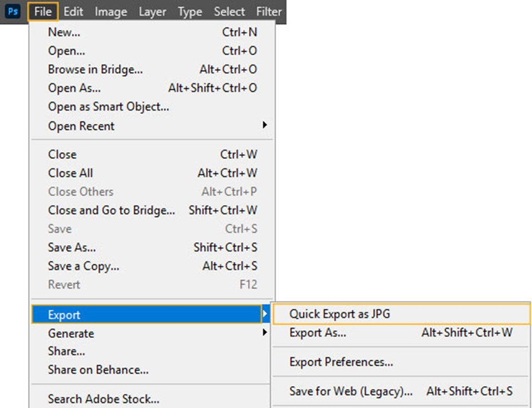Open the Select menu
The height and width of the screenshot is (408, 532).
pyautogui.click(x=229, y=12)
